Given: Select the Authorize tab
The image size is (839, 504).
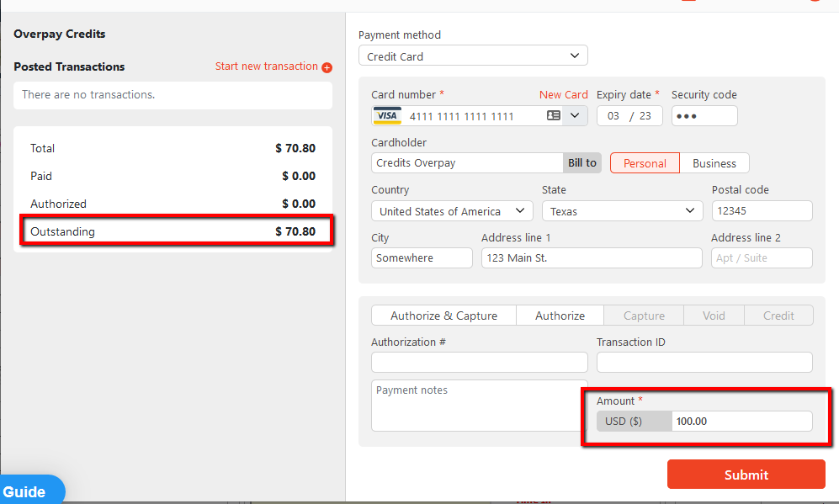Looking at the screenshot, I should tap(560, 316).
